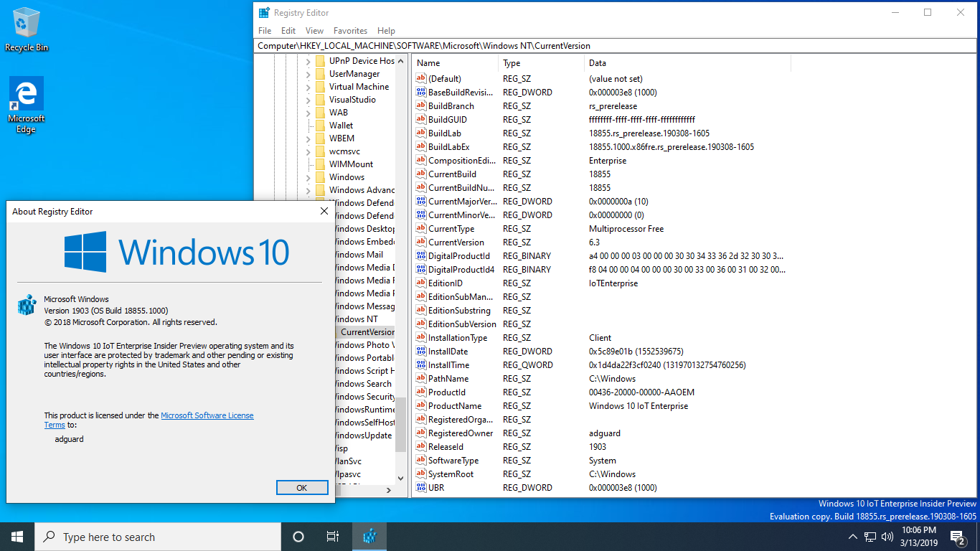The image size is (980, 551).
Task: Show hidden tray icons chevron
Action: click(853, 536)
